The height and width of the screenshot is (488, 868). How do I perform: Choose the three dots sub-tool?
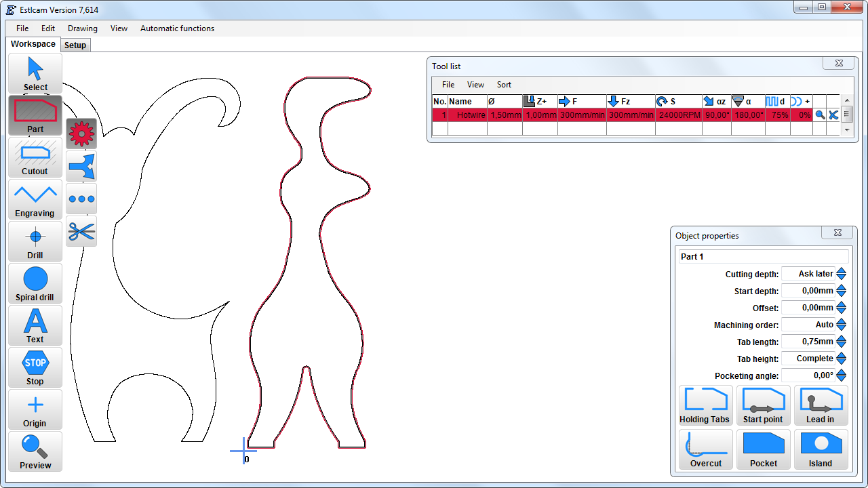81,199
